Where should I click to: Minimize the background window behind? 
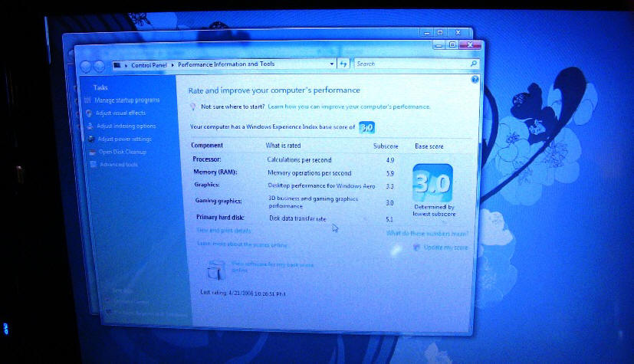pos(427,33)
